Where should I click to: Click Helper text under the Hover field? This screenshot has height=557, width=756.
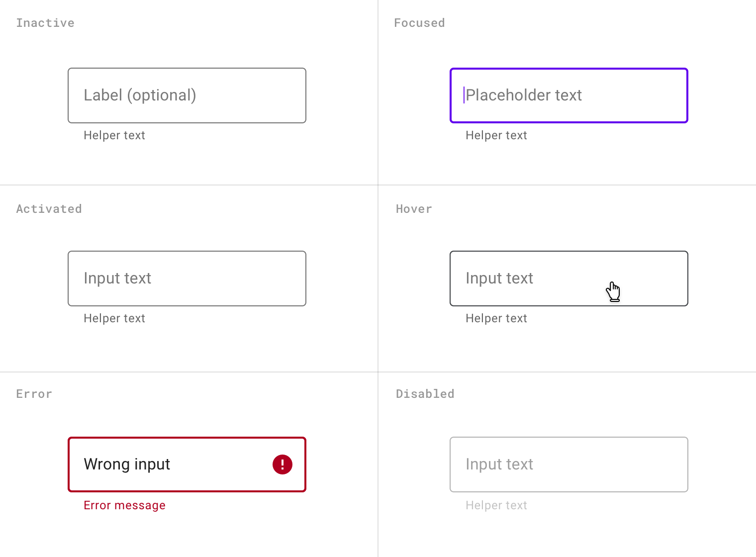point(496,318)
